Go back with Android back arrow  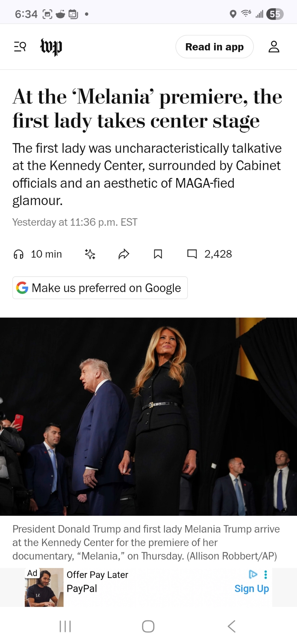tap(231, 627)
